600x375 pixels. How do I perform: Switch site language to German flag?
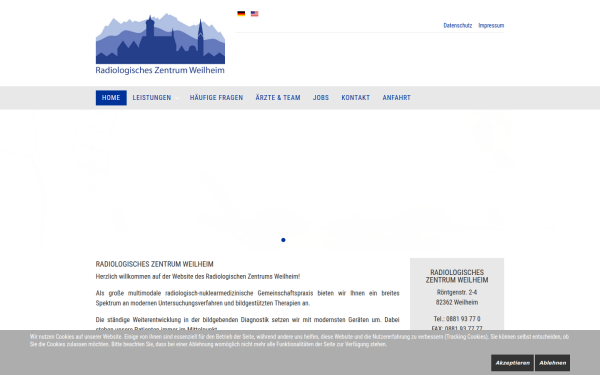pyautogui.click(x=241, y=14)
